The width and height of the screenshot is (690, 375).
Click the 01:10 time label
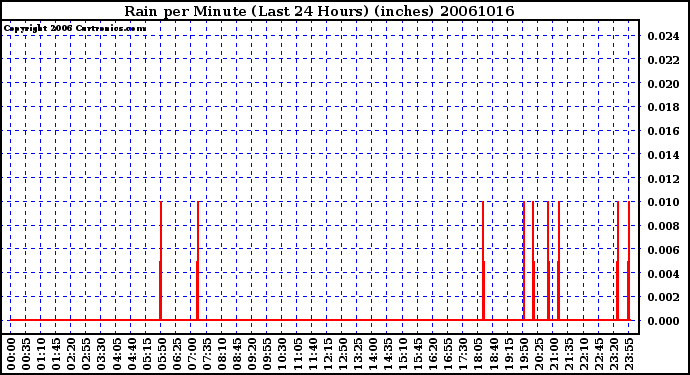click(x=40, y=354)
